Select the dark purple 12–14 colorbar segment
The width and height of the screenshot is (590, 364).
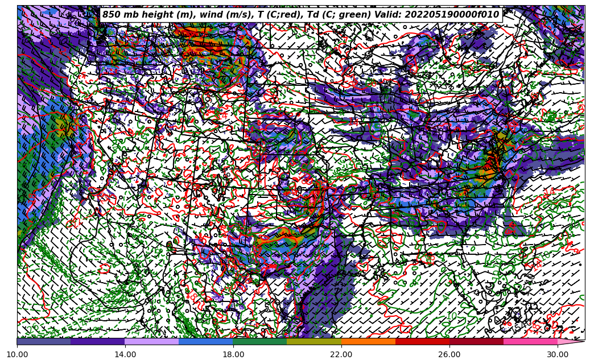click(x=98, y=341)
